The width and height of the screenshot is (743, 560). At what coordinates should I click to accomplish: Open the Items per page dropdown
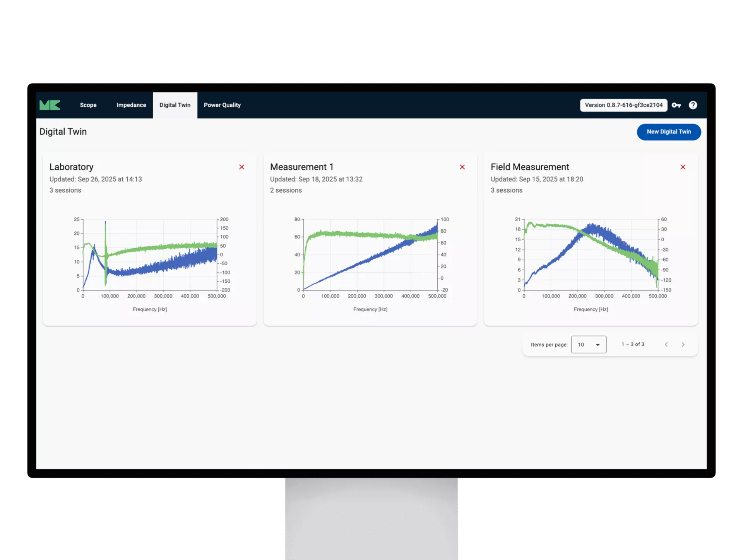pyautogui.click(x=589, y=345)
